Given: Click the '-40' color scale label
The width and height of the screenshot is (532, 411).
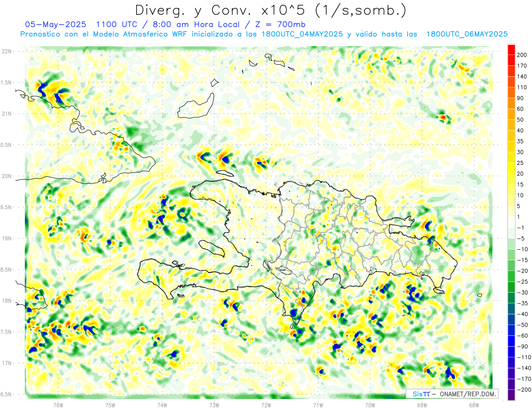Looking at the screenshot, I should (522, 314).
